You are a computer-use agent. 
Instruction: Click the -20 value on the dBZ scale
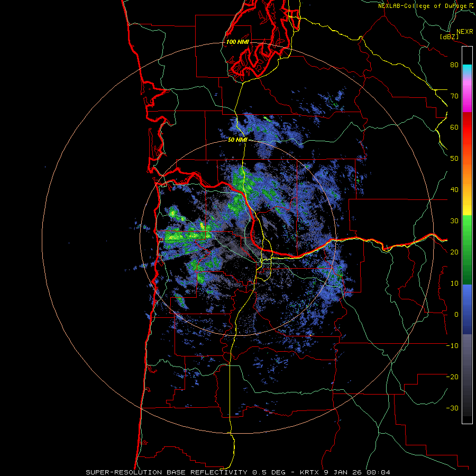click(452, 377)
